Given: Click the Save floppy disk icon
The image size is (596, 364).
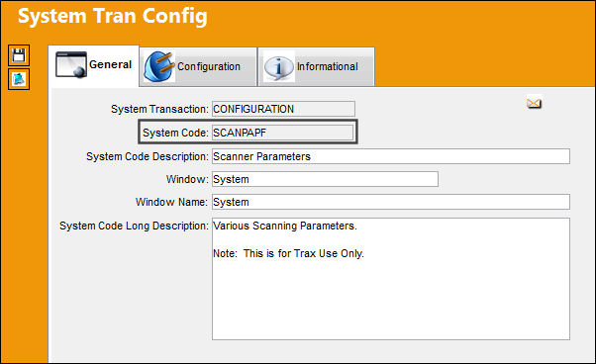Looking at the screenshot, I should (19, 55).
